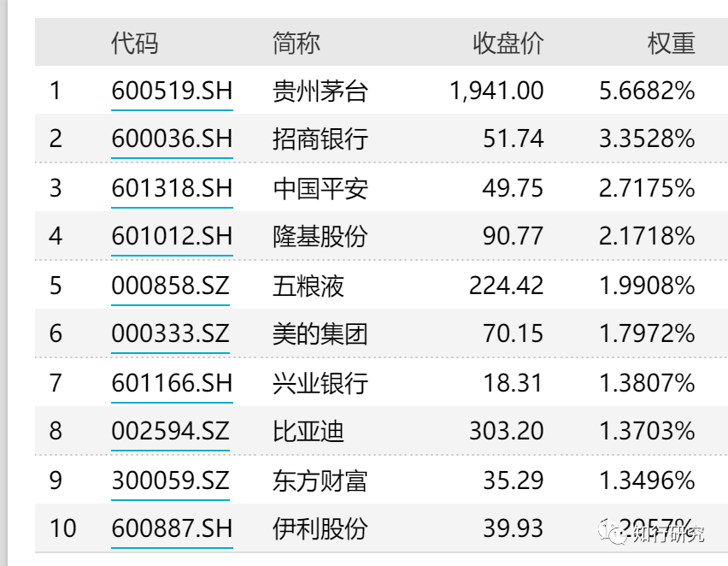This screenshot has height=566, width=728.
Task: Click the 600887.SH code link
Action: tap(171, 529)
